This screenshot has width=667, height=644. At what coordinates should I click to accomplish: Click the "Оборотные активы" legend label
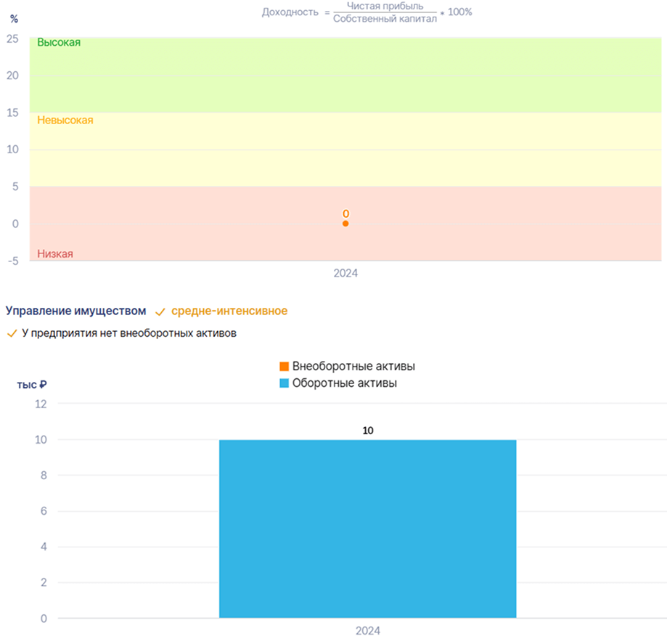[345, 383]
